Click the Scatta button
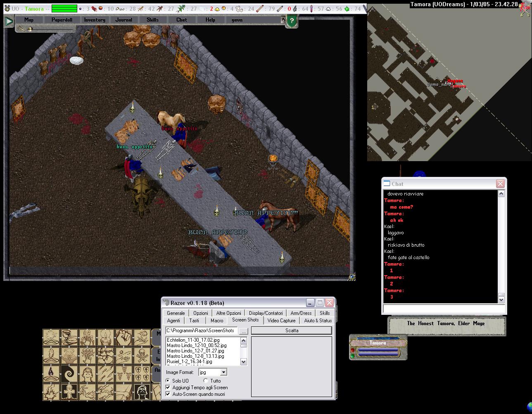 (292, 331)
